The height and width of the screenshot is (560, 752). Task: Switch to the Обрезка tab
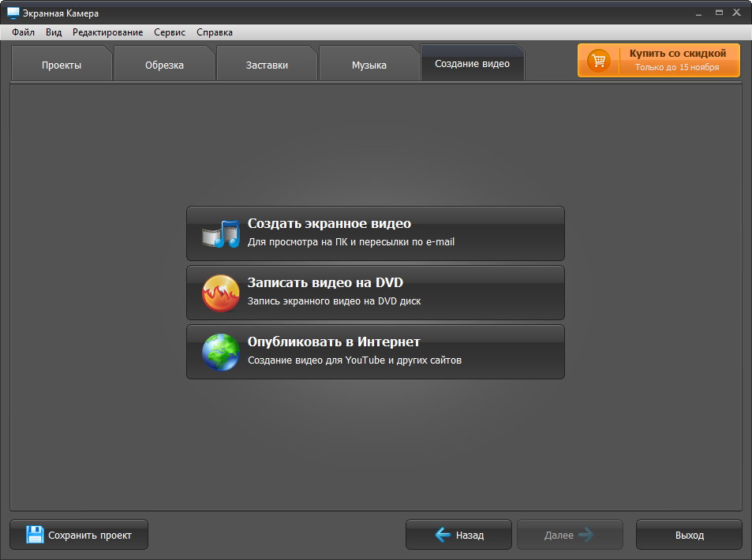(164, 64)
